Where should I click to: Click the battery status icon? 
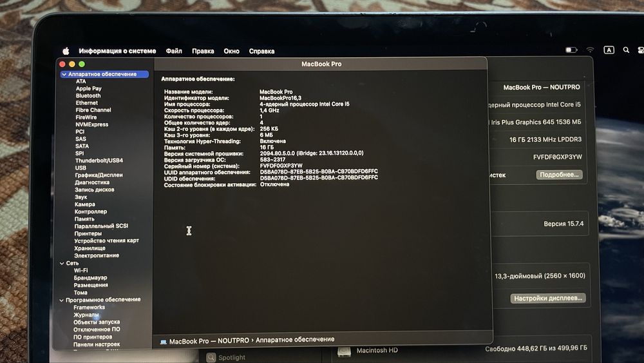(571, 50)
